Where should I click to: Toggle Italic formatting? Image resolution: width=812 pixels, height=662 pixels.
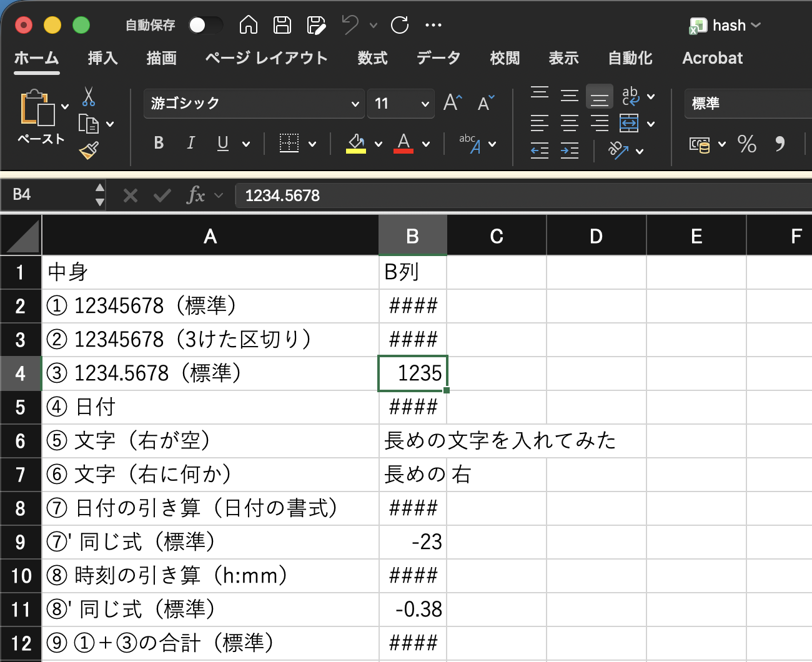tap(191, 143)
